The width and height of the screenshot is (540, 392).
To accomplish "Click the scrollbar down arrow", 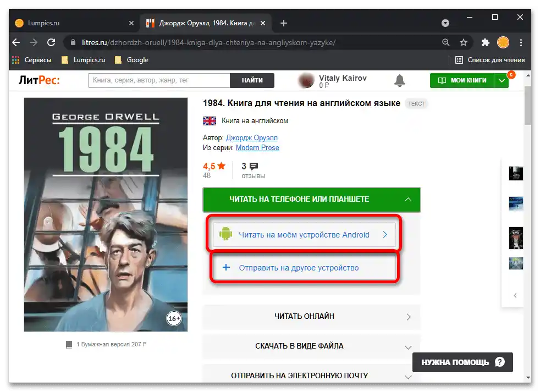I will (x=528, y=378).
